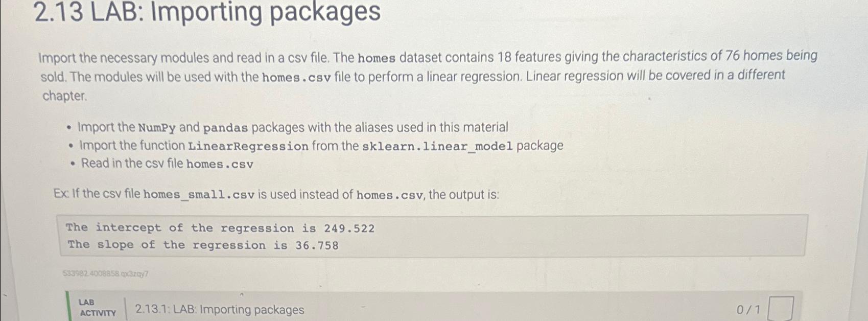Click the 0/1 score indicator
The height and width of the screenshot is (321, 868).
tap(747, 309)
